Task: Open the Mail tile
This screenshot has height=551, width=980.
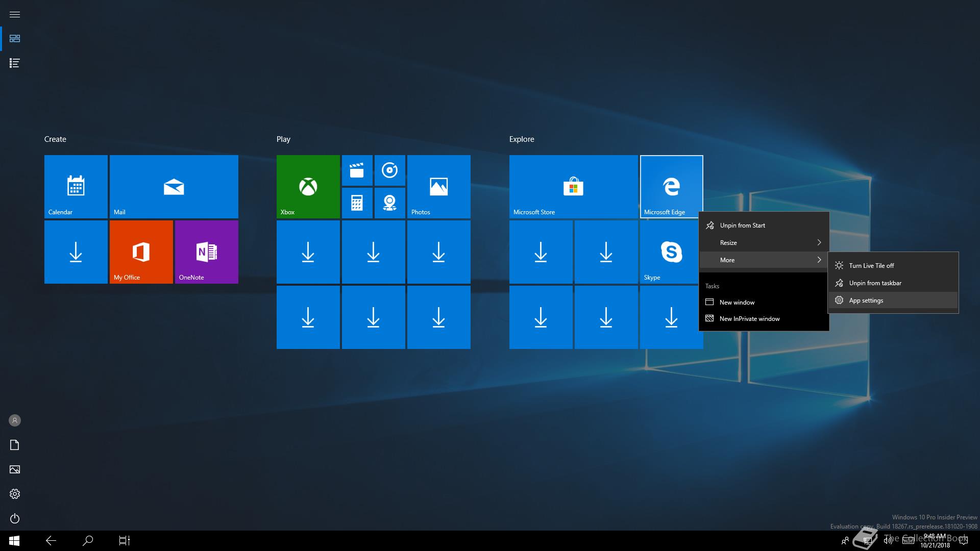Action: pyautogui.click(x=174, y=187)
